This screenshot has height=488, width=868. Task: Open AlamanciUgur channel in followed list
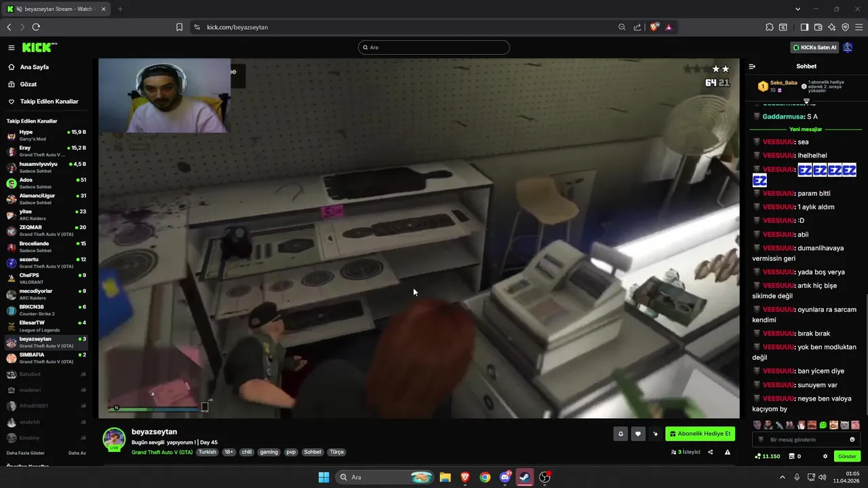pos(46,198)
